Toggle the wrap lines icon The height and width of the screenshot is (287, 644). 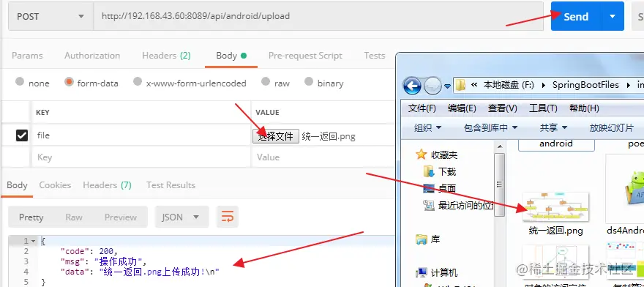click(x=228, y=217)
